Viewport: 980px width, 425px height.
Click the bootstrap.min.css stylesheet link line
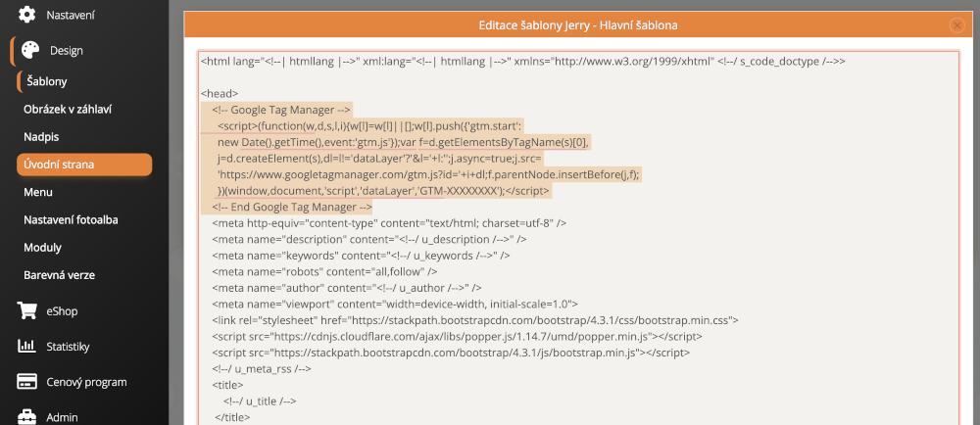(x=475, y=320)
